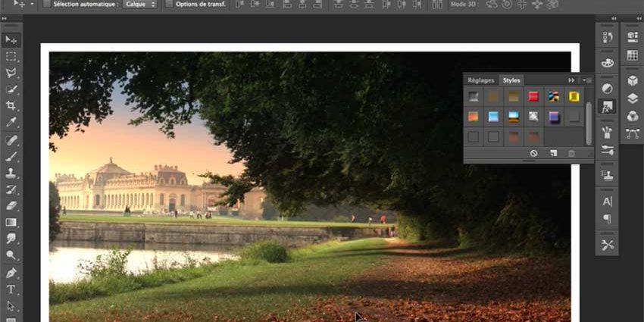This screenshot has height=322, width=644.
Task: Select the Rectangular Marquee tool
Action: 11,57
